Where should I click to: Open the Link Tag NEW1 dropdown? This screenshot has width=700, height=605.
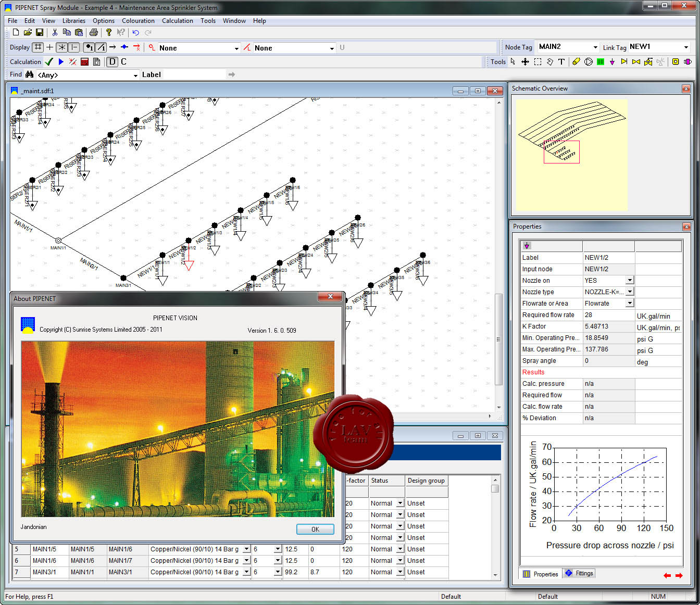(x=686, y=47)
